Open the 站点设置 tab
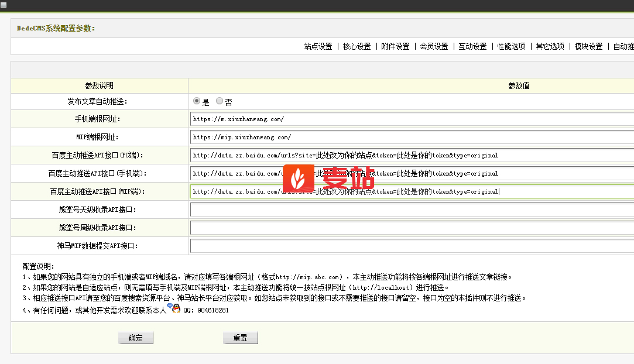 [x=318, y=47]
